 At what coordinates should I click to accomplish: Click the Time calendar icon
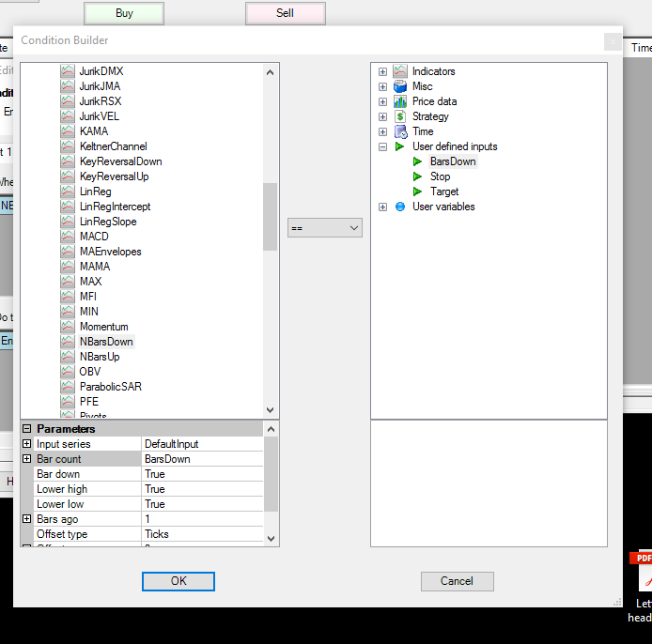point(401,131)
